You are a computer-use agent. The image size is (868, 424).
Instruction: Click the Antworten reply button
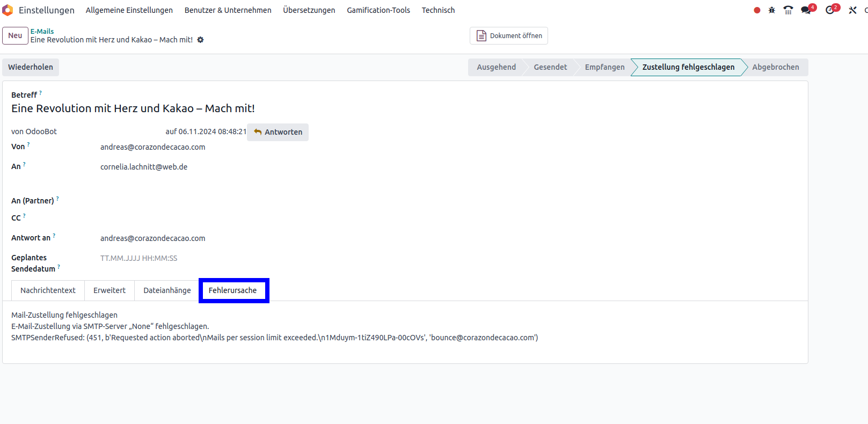click(278, 132)
